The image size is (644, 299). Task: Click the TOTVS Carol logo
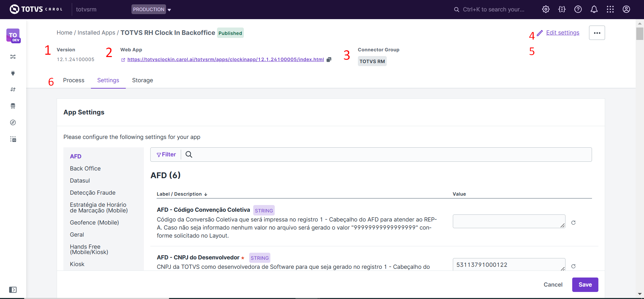(36, 9)
